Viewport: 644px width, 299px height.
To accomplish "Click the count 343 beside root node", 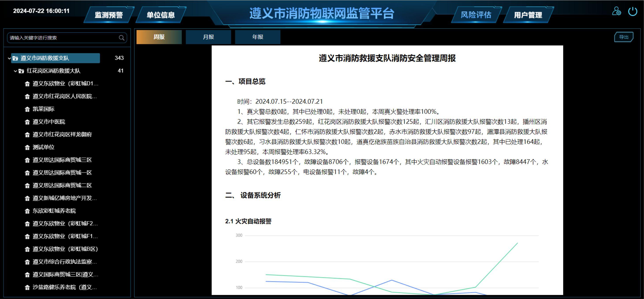I will [x=119, y=58].
